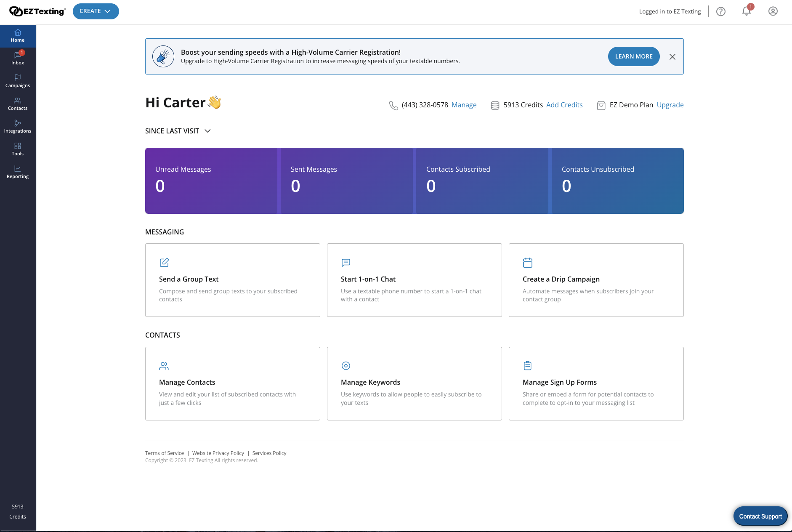Expand the Since Last Visit dropdown
Screen dimensions: 792x532
178,131
